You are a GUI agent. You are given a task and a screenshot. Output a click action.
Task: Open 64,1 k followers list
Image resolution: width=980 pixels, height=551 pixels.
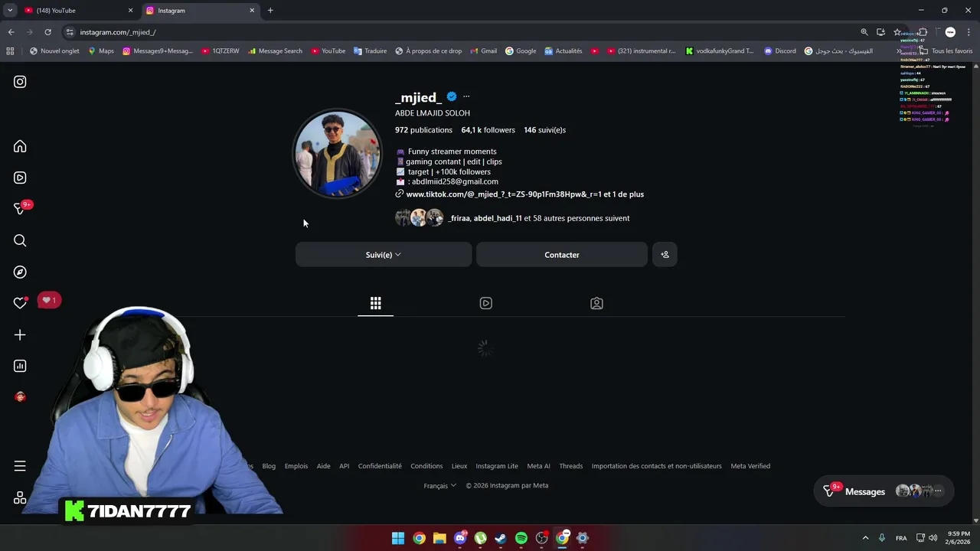488,130
